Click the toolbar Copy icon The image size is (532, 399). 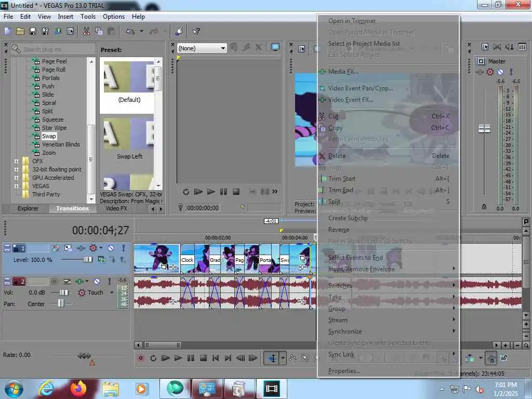click(99, 31)
